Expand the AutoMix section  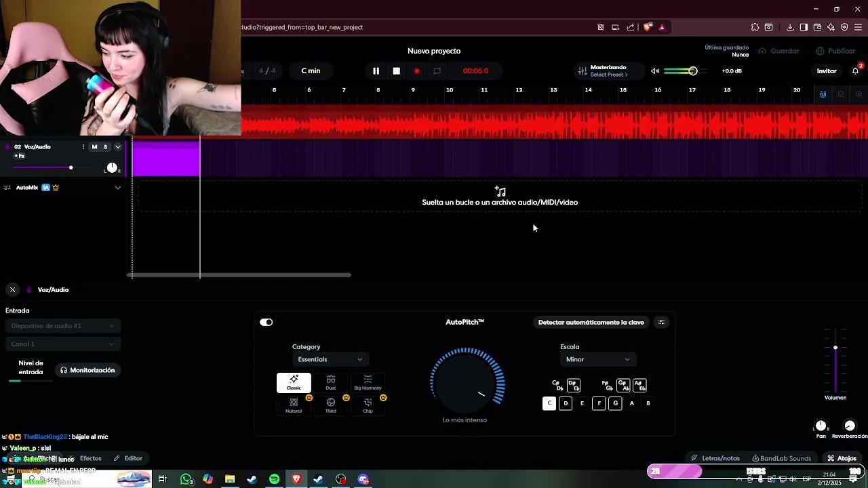(117, 188)
